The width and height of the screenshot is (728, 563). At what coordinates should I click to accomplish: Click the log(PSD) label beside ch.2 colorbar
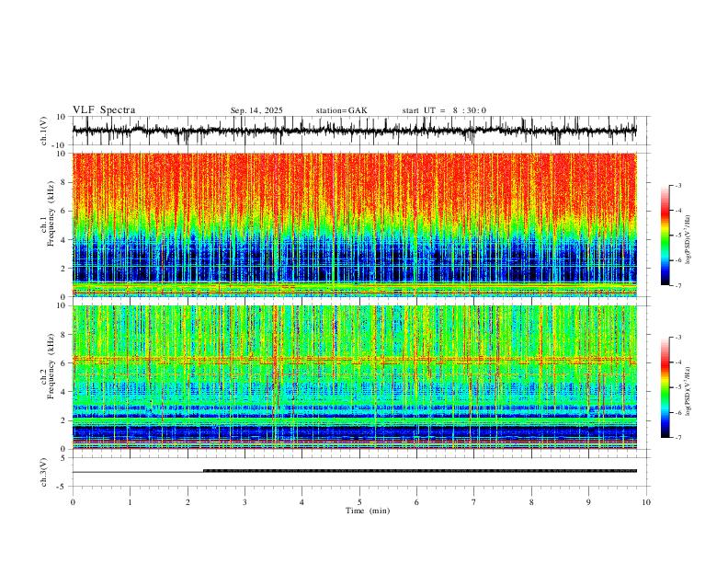688,392
